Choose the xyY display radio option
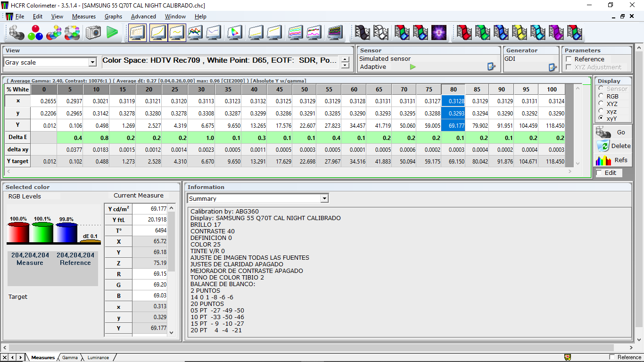 pyautogui.click(x=601, y=119)
